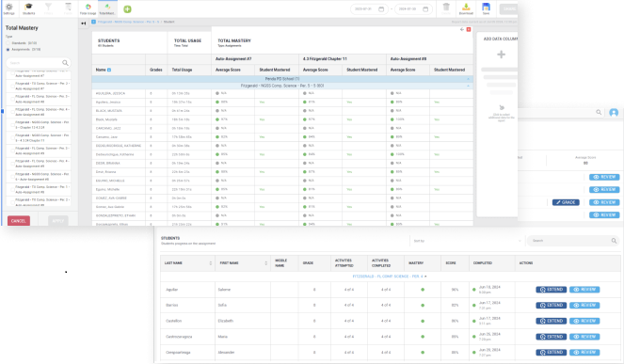Collapse the left sidebar panel arrow

(83, 24)
